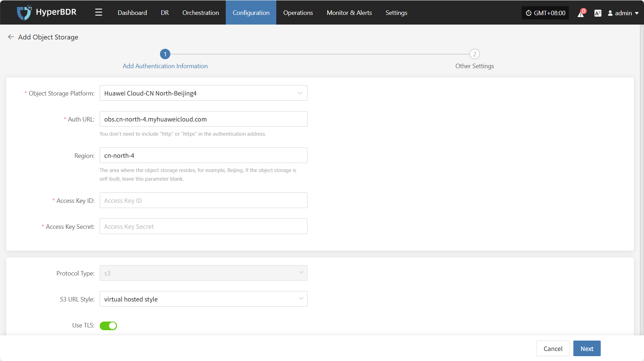Viewport: 644px width, 361px height.
Task: Click into the Access Key ID field
Action: tap(204, 200)
